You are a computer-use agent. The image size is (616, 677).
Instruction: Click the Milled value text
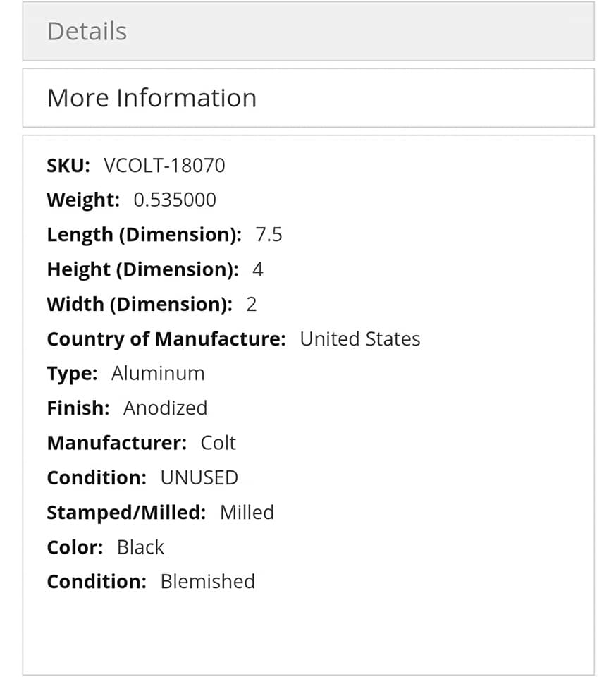[247, 512]
